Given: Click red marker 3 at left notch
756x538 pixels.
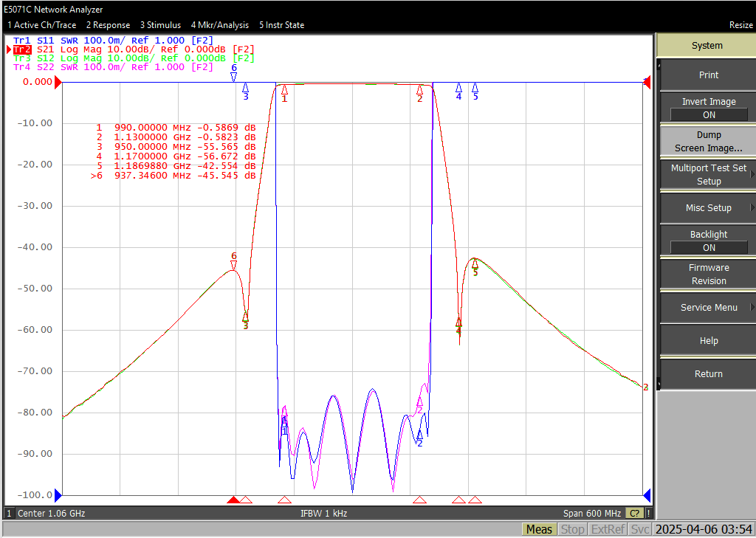Looking at the screenshot, I should [245, 321].
